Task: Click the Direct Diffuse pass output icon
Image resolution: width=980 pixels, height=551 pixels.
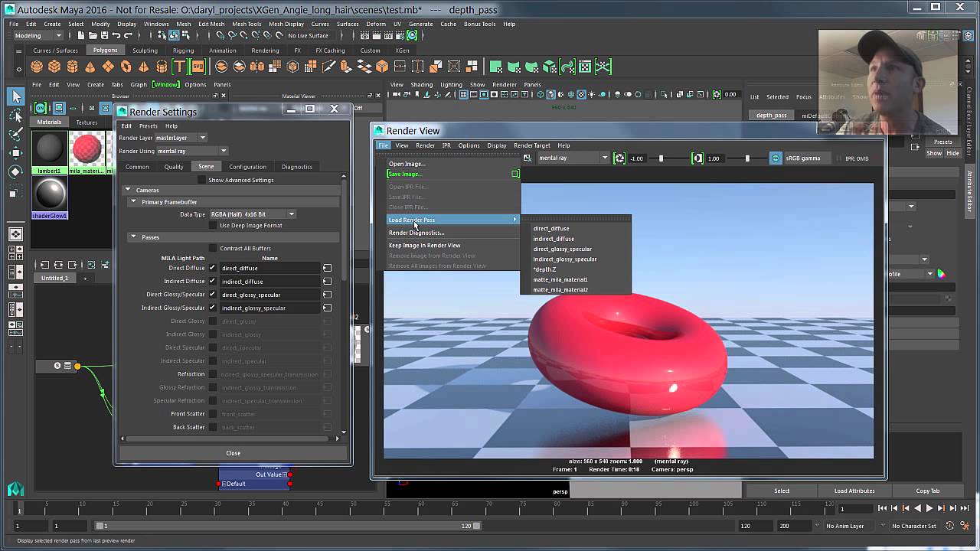Action: (x=327, y=268)
